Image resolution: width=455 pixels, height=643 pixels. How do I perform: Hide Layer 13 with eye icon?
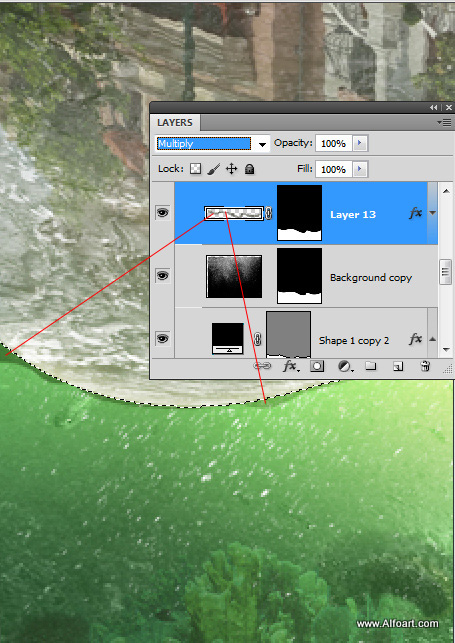(163, 213)
